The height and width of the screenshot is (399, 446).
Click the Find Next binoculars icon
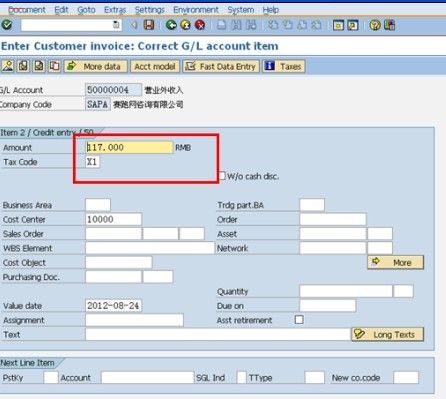point(251,25)
